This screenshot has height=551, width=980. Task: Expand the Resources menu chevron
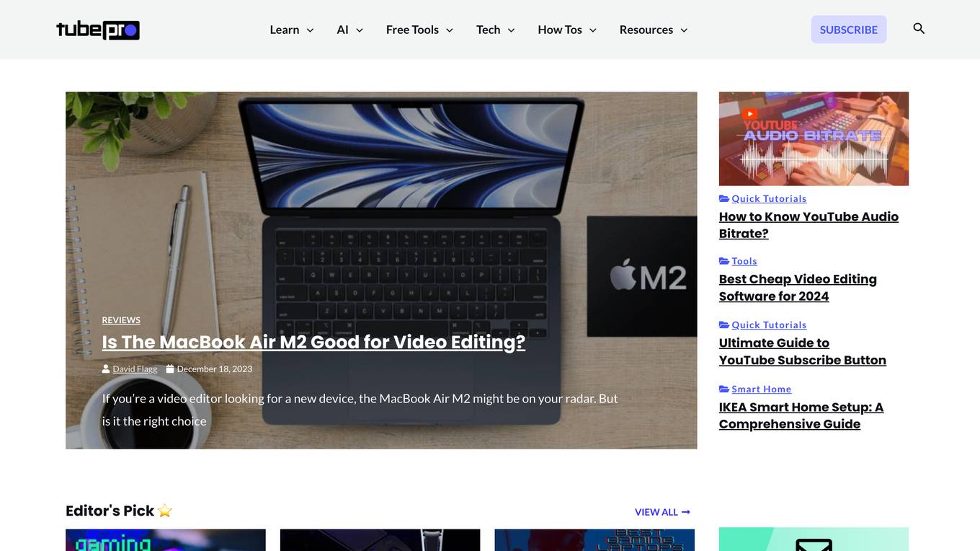click(684, 30)
